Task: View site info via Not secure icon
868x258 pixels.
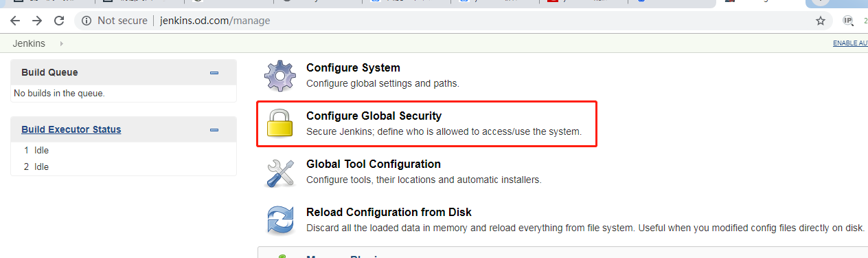Action: pos(87,21)
